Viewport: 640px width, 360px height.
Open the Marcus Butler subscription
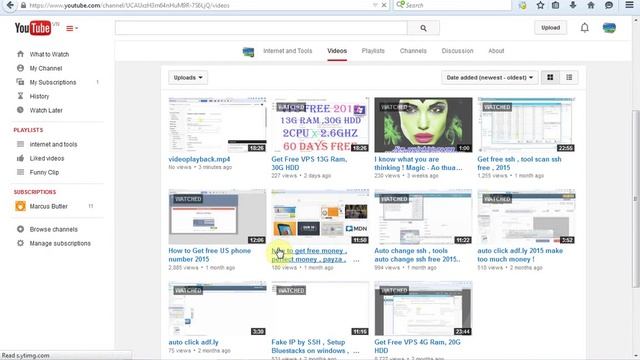click(x=48, y=206)
